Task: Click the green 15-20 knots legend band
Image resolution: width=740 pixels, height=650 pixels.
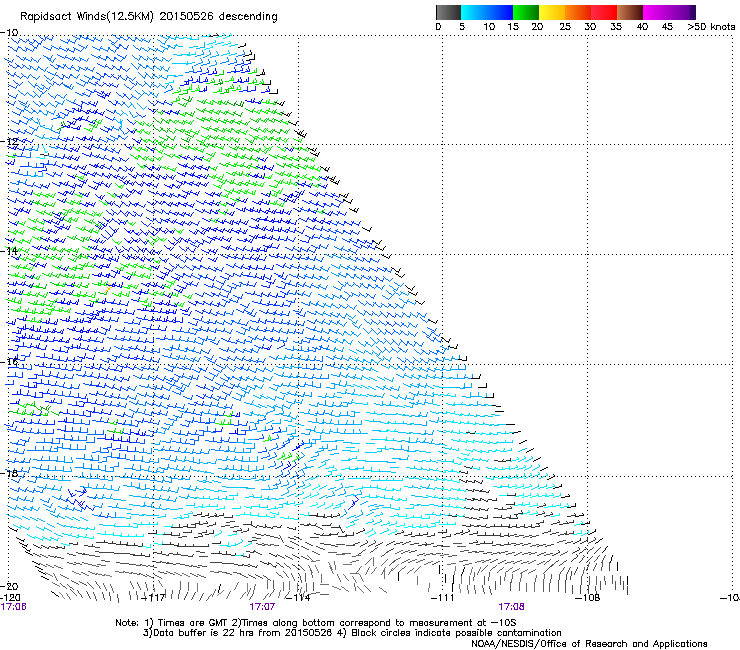Action: coord(526,12)
